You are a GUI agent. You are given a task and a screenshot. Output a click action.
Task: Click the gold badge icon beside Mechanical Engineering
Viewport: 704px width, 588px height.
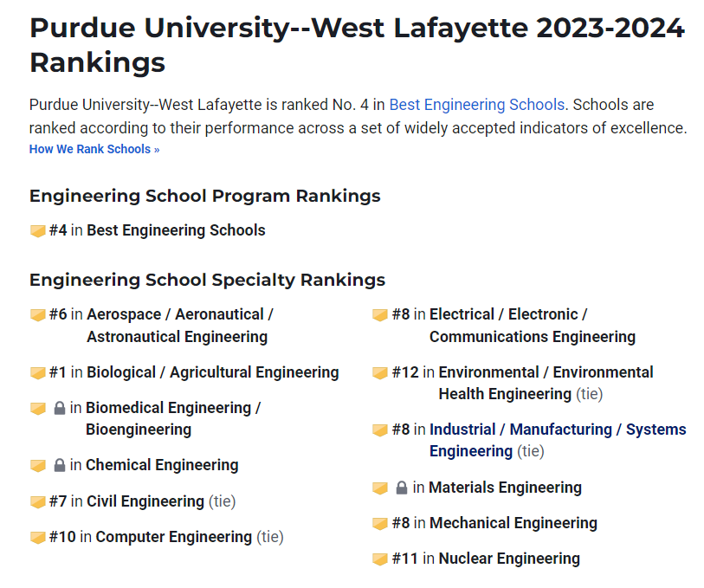(x=380, y=523)
